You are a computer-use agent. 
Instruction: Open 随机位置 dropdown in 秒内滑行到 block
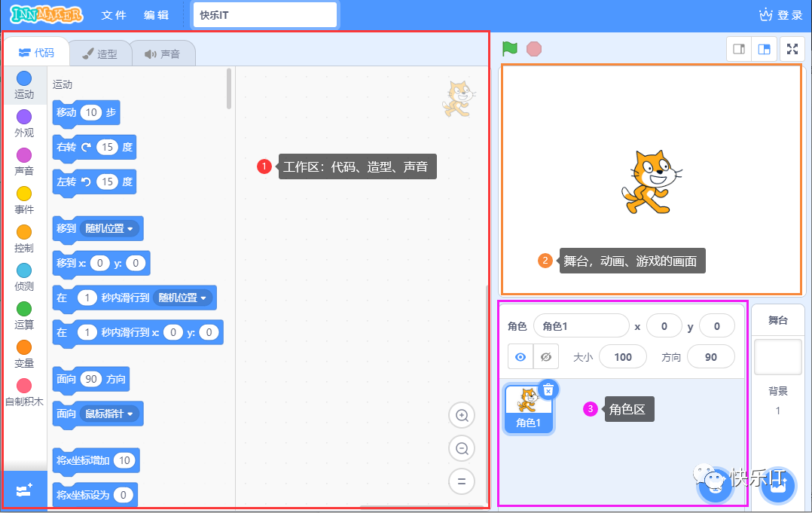pos(183,298)
